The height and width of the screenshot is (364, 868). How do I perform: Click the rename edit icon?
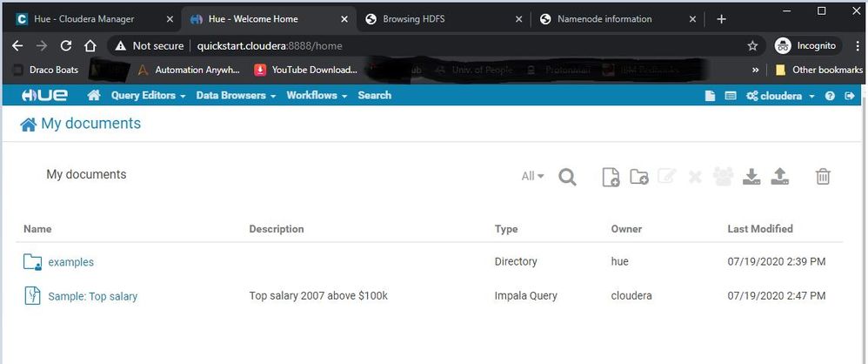tap(666, 177)
